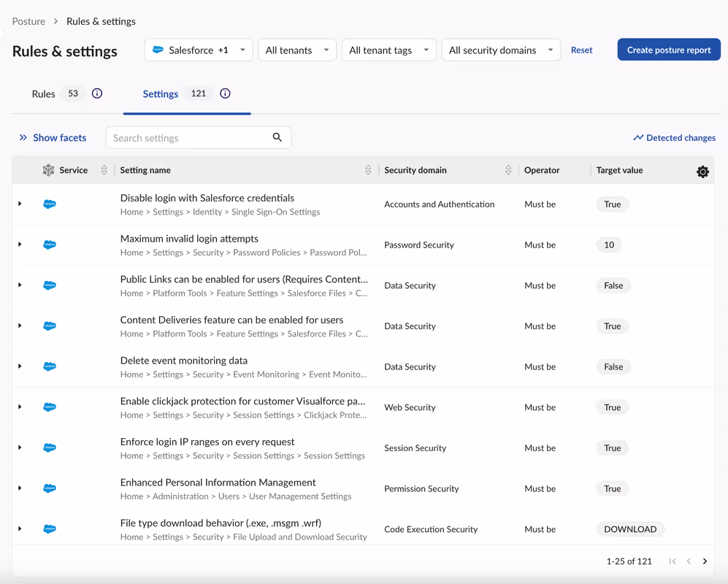Click Salesforce icon in clickjack protection row

click(50, 407)
